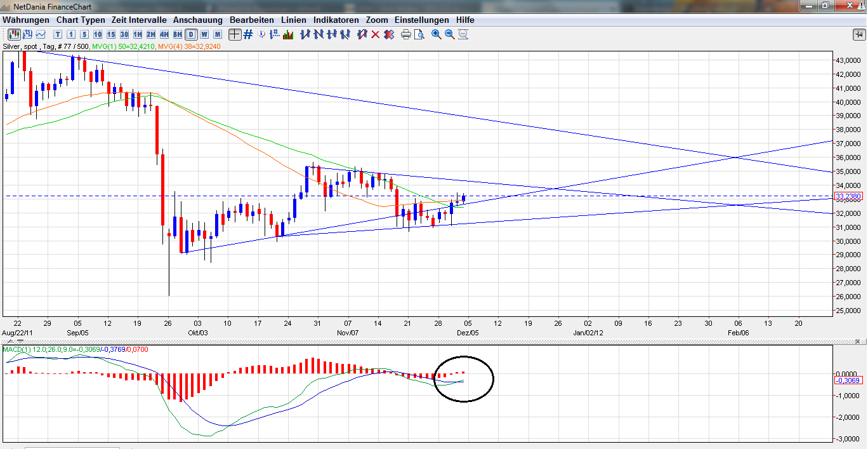868x449 pixels.
Task: Select the W weekly interval button
Action: tap(204, 35)
